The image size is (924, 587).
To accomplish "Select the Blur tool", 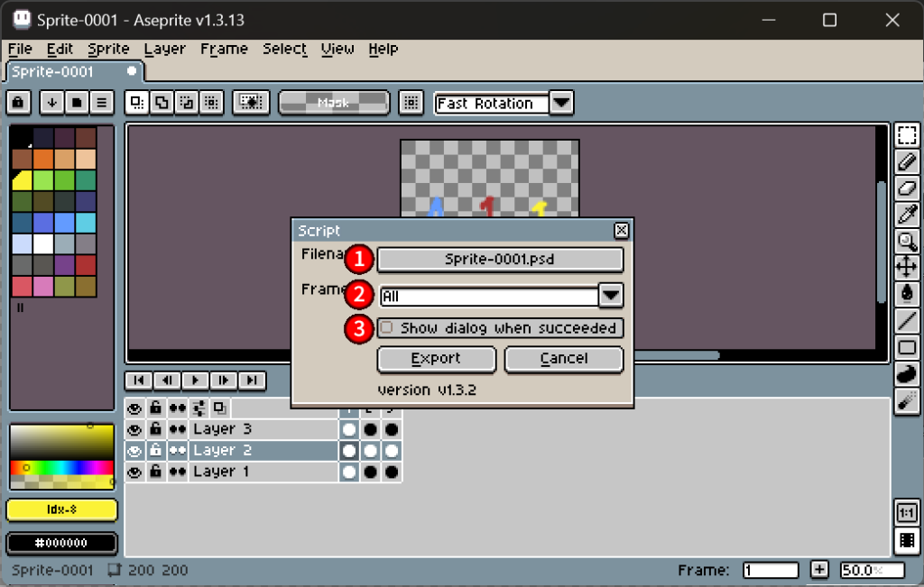I will (907, 400).
